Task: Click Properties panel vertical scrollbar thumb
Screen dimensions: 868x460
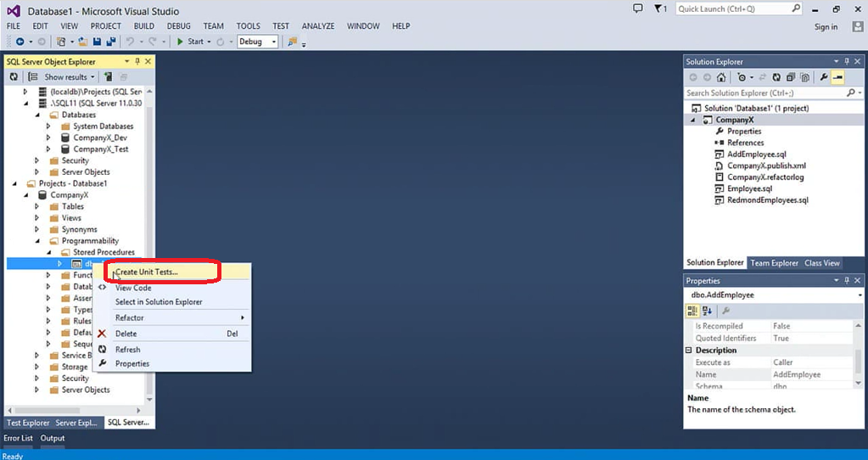Action: (x=859, y=362)
